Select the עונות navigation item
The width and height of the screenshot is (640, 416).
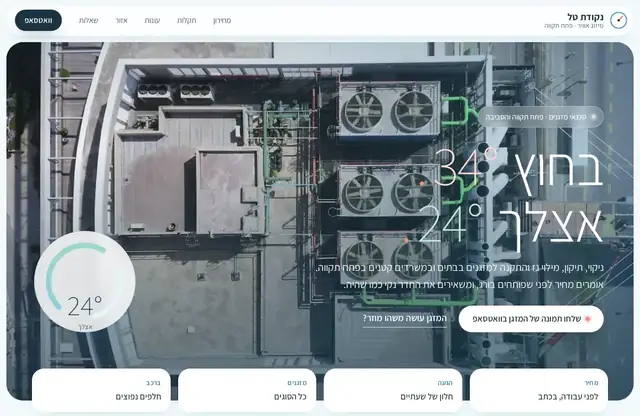pyautogui.click(x=152, y=20)
